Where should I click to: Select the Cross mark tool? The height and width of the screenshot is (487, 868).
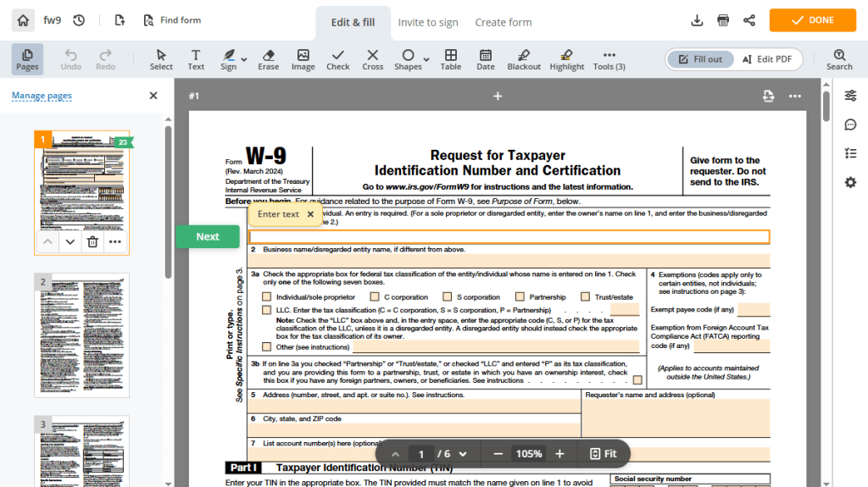pyautogui.click(x=373, y=59)
